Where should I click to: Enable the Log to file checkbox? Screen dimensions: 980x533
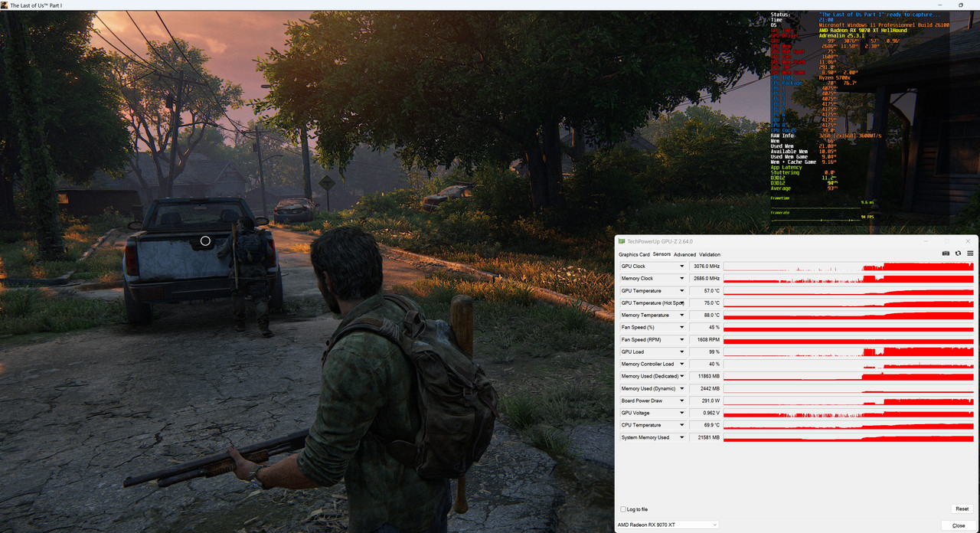623,509
